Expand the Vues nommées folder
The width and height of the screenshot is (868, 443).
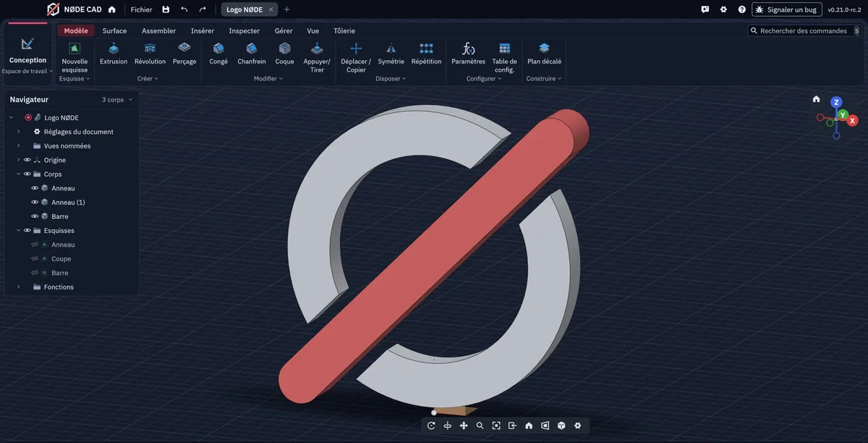pos(18,145)
